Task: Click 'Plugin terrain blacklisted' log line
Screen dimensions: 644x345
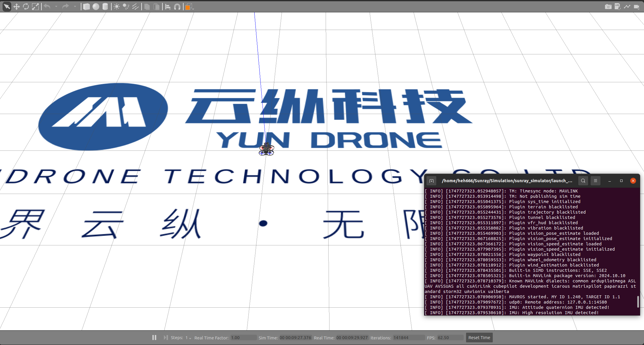Action: (x=501, y=207)
